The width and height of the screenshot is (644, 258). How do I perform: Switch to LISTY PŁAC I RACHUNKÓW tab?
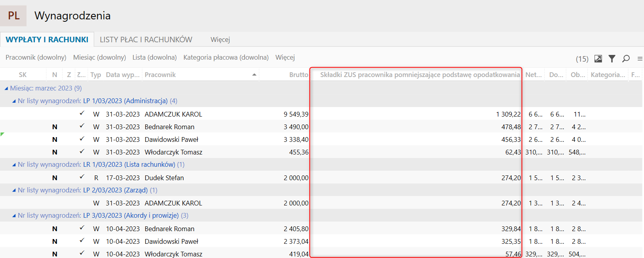point(146,40)
